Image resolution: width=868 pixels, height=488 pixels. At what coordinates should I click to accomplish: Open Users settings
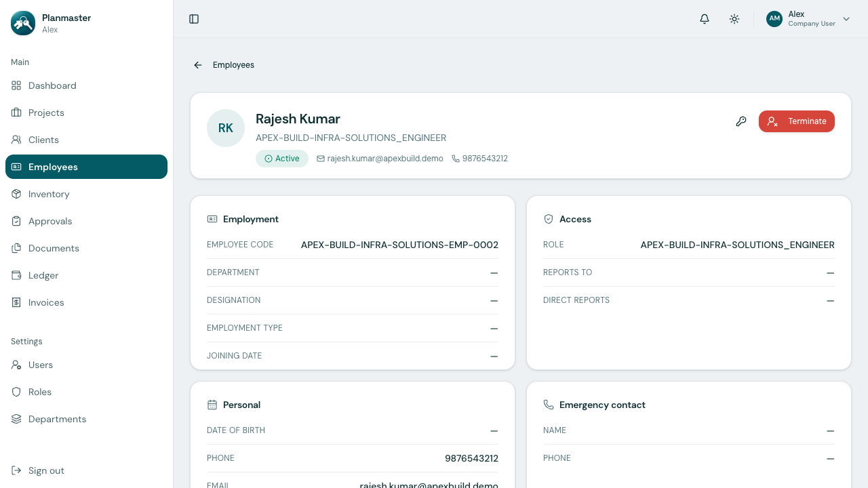click(x=86, y=365)
